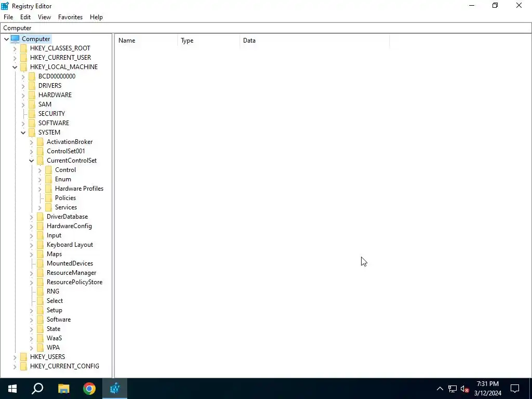Open the Help menu
Viewport: 532px width, 399px height.
point(96,17)
